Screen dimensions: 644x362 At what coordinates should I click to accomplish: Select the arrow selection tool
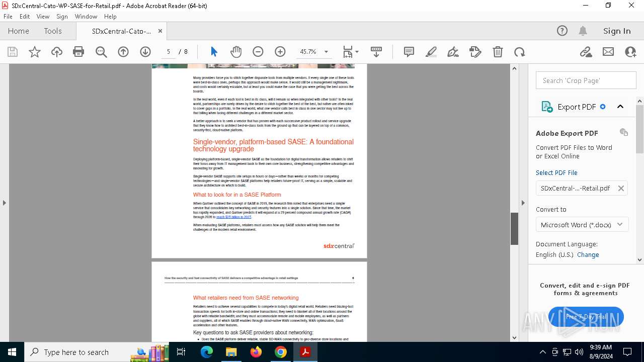click(x=214, y=52)
